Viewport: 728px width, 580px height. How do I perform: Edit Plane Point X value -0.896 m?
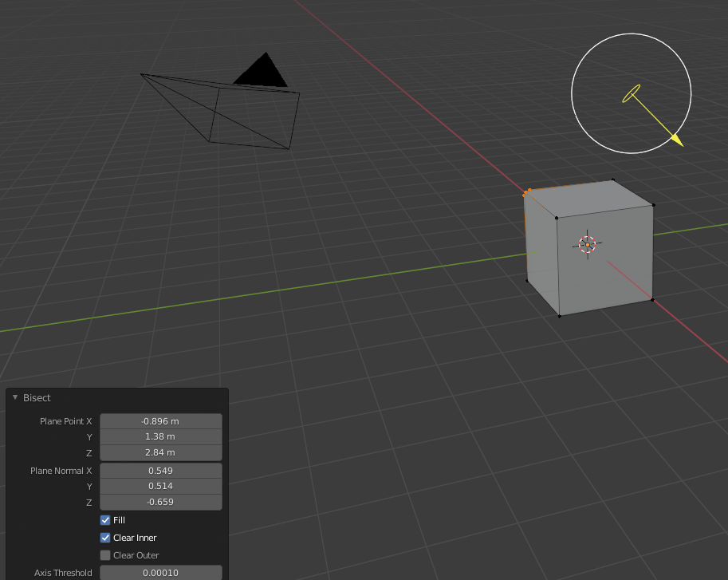point(160,421)
